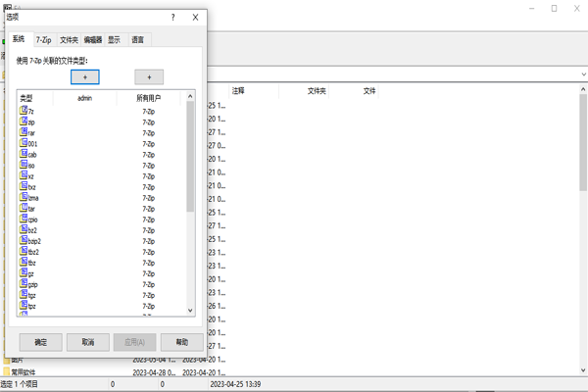Click the + button above admin column
This screenshot has height=392, width=588.
pyautogui.click(x=85, y=76)
